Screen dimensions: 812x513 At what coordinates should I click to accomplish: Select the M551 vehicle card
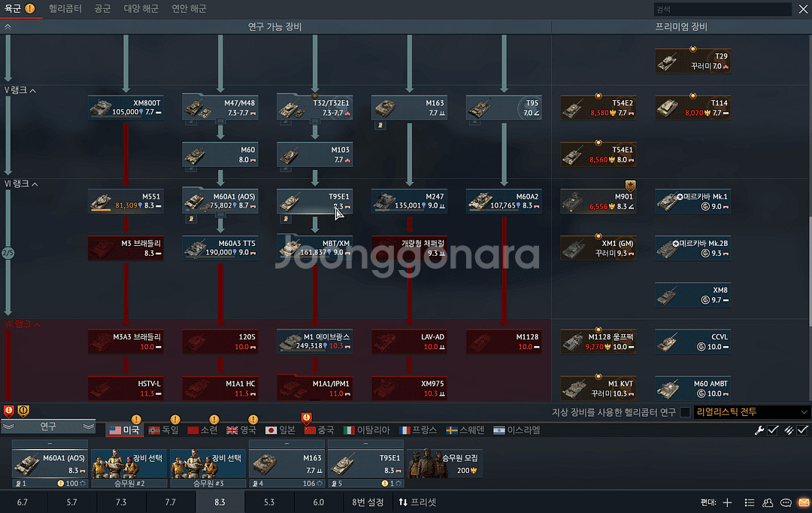point(126,201)
